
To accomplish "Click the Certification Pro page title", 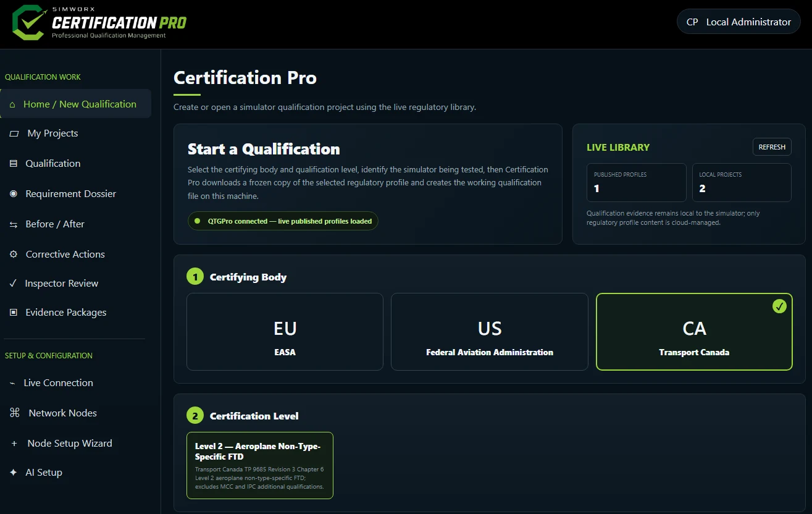I will click(x=245, y=78).
